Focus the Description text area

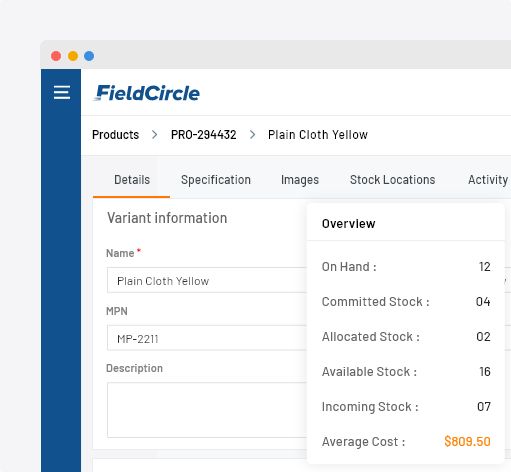(207, 410)
